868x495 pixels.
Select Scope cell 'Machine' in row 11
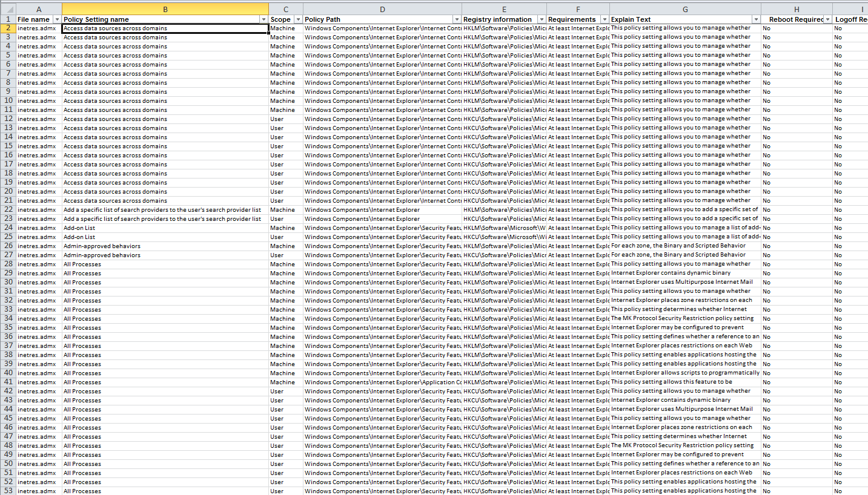click(x=286, y=110)
